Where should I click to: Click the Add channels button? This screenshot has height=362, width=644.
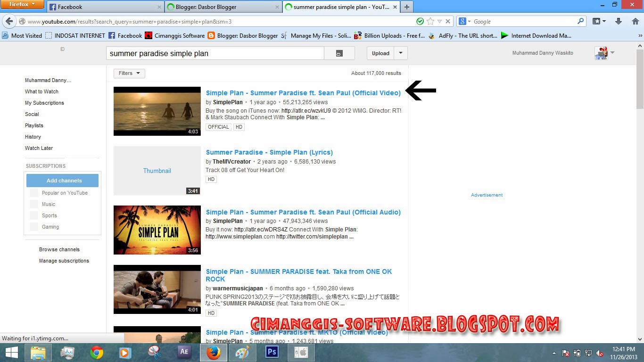(62, 181)
